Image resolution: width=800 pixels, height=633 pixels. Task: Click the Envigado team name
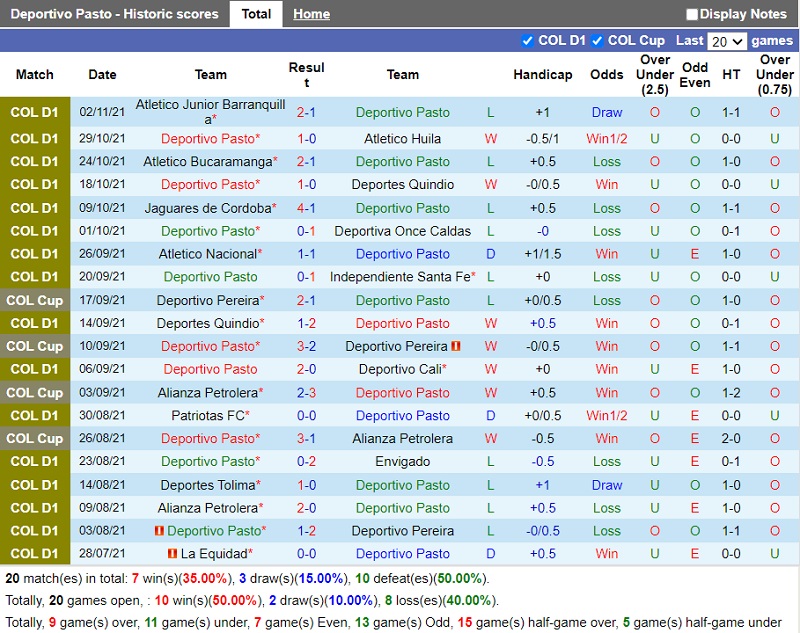point(402,461)
